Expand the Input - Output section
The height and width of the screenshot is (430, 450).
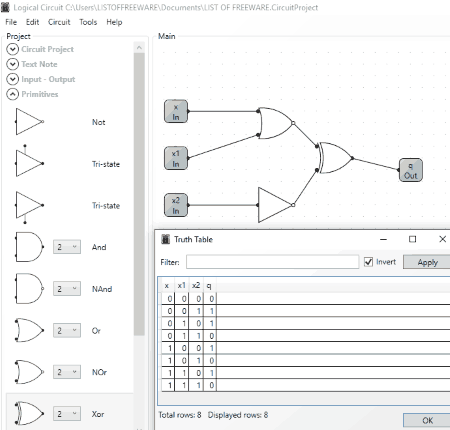(x=12, y=79)
